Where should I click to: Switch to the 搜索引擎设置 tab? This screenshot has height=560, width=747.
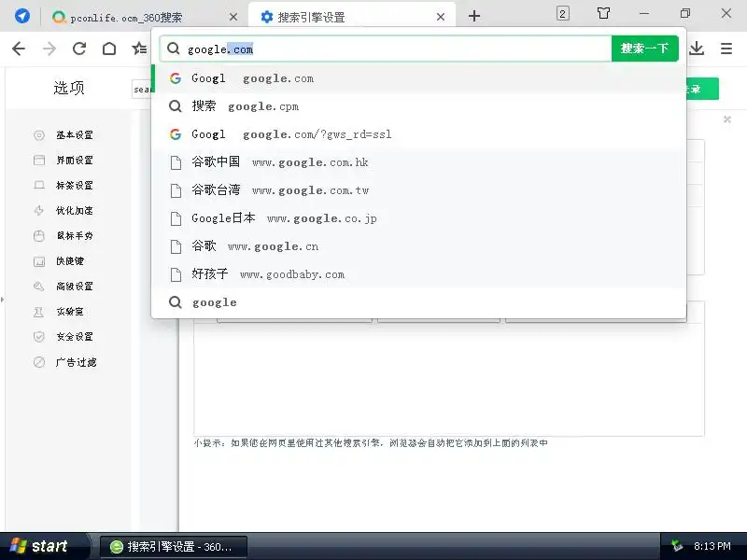[352, 17]
